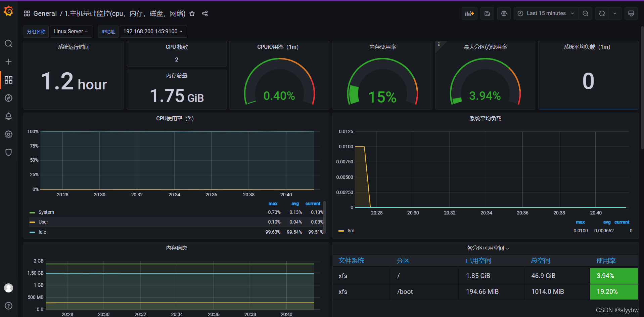Open the Grafana home logo
644x317 pixels.
click(x=8, y=11)
